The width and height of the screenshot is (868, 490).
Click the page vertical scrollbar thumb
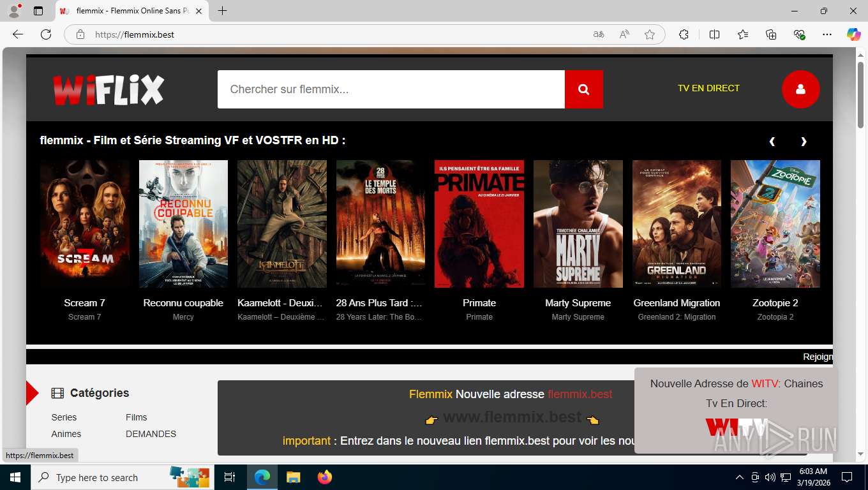pyautogui.click(x=860, y=94)
